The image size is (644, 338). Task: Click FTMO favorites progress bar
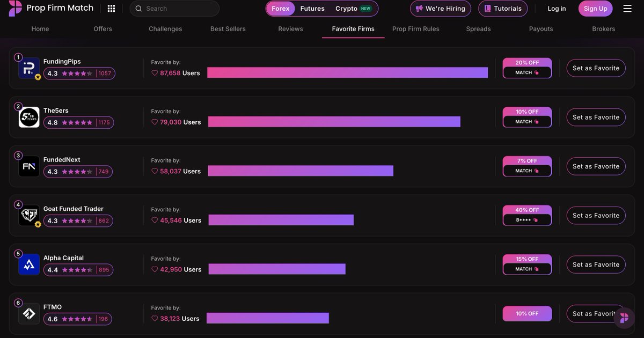point(268,318)
